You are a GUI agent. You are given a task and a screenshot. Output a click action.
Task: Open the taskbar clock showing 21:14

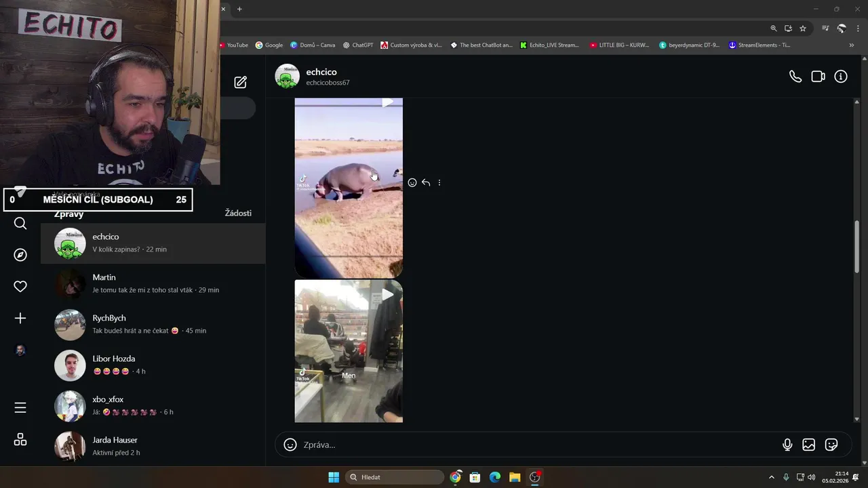(x=835, y=477)
